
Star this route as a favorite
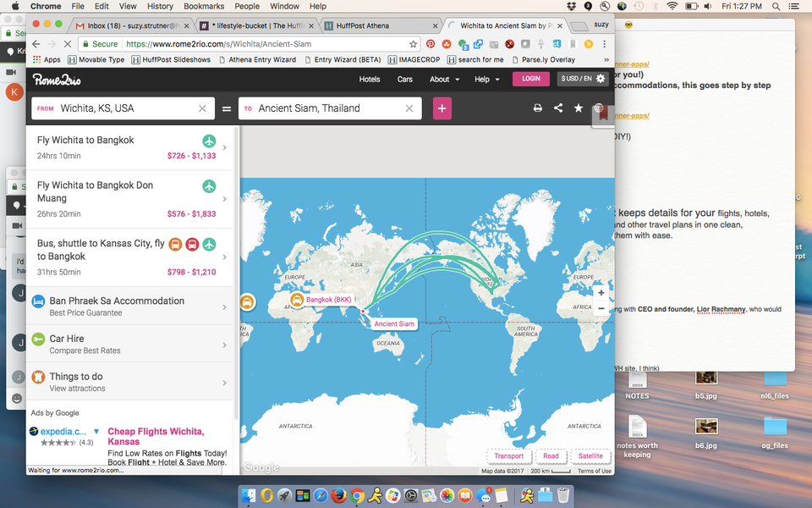[x=579, y=108]
